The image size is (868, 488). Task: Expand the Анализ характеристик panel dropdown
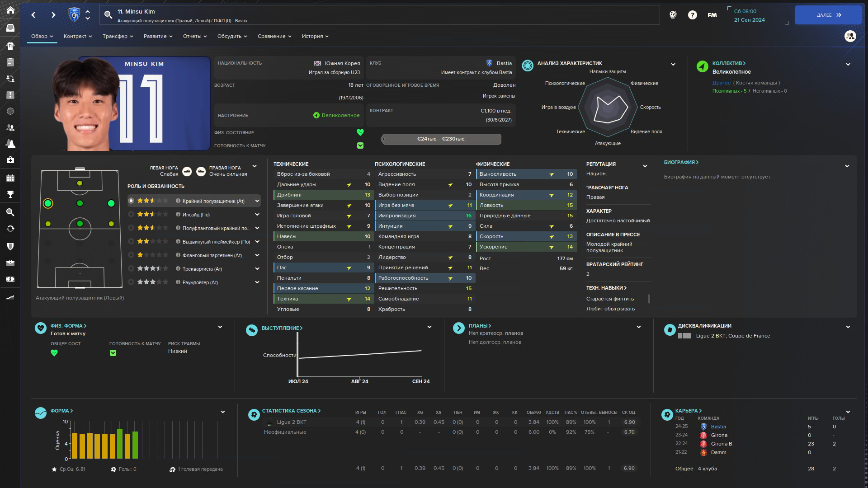coord(673,64)
